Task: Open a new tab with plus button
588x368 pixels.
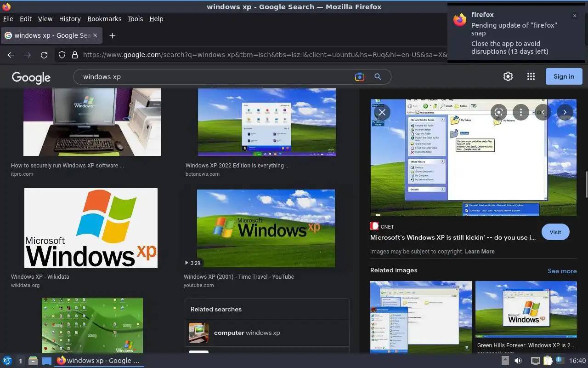Action: (x=112, y=35)
